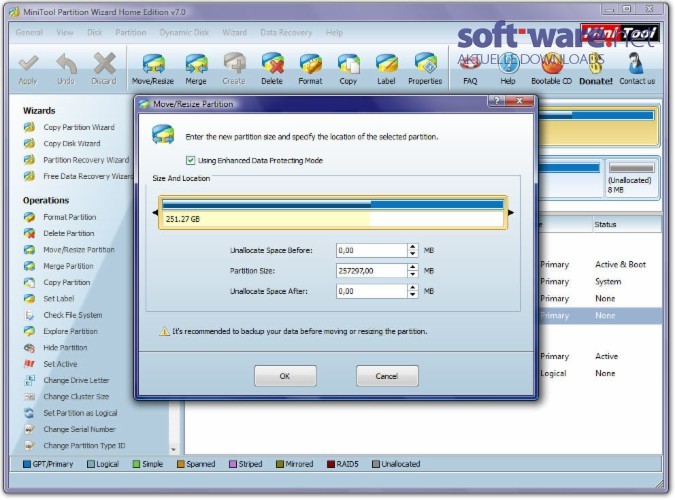Click inside Unallocate Space Before field
This screenshot has width=675, height=500.
click(372, 251)
